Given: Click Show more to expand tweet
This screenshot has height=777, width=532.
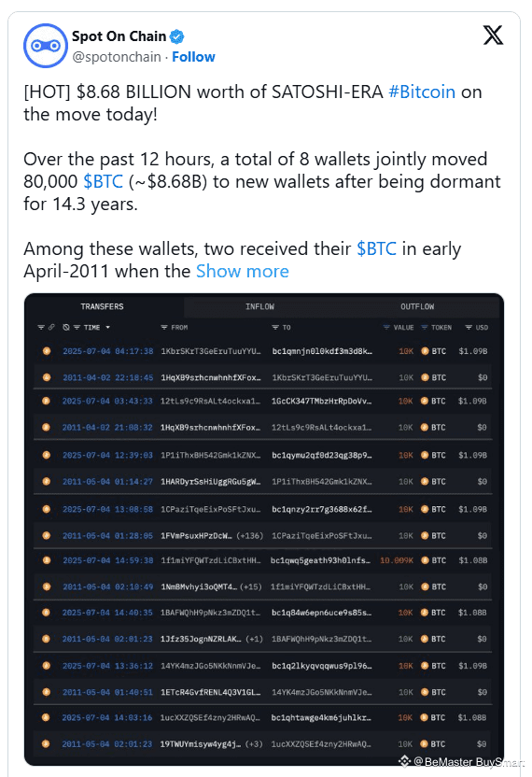Looking at the screenshot, I should click(243, 272).
